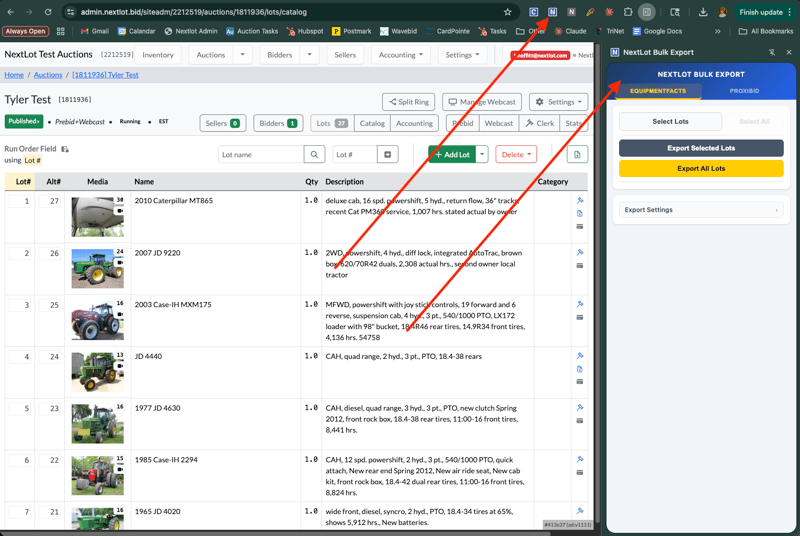The image size is (800, 536).
Task: Switch to the PROXIBID tab
Action: click(744, 91)
